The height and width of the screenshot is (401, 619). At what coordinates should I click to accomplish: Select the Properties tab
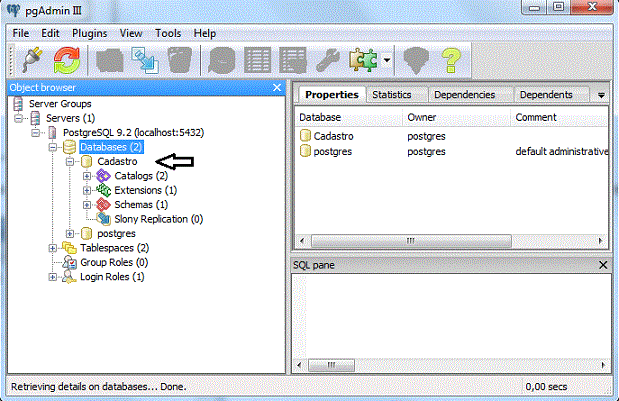(332, 95)
